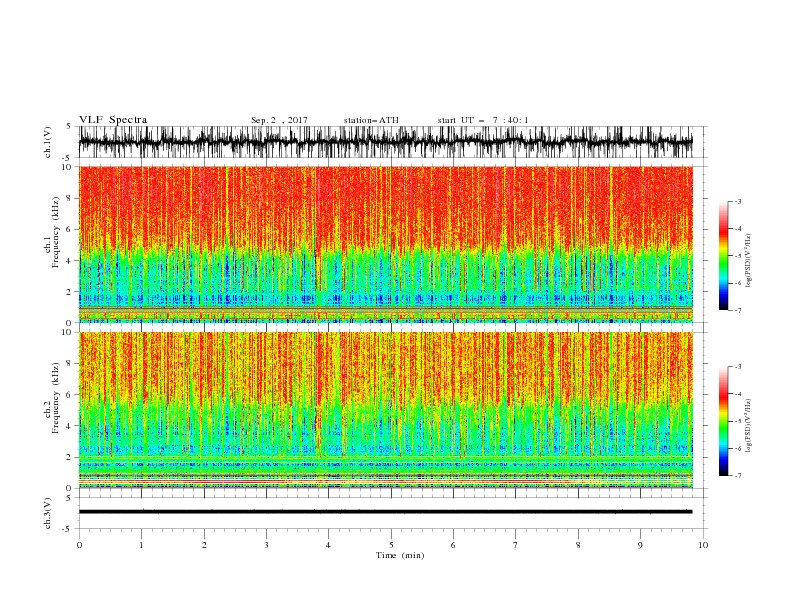Click the lower PSD color scale bar

point(723,421)
